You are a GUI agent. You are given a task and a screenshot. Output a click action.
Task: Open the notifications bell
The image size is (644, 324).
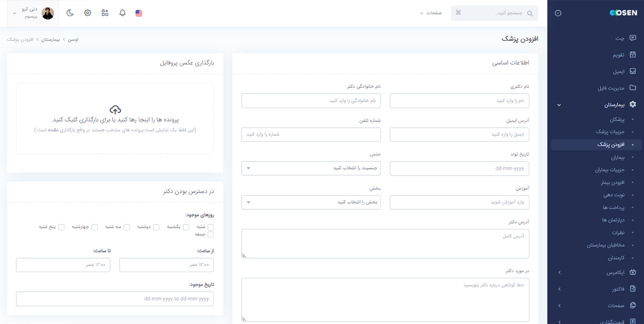pos(122,13)
